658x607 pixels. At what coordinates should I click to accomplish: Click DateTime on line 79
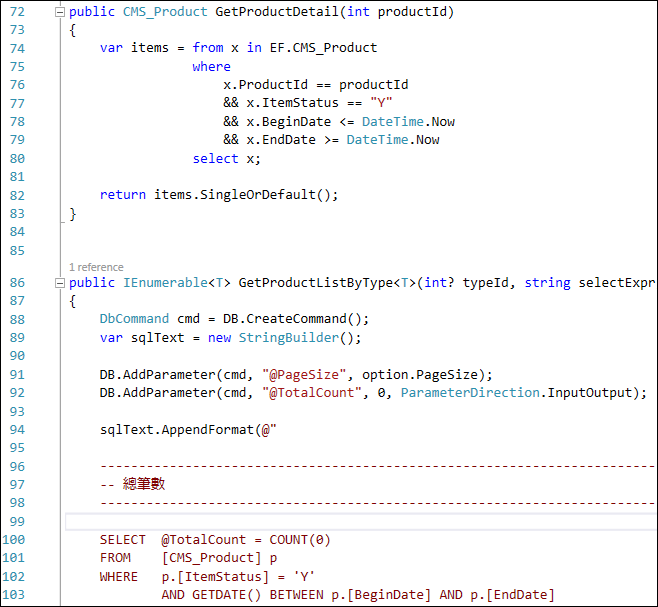377,140
